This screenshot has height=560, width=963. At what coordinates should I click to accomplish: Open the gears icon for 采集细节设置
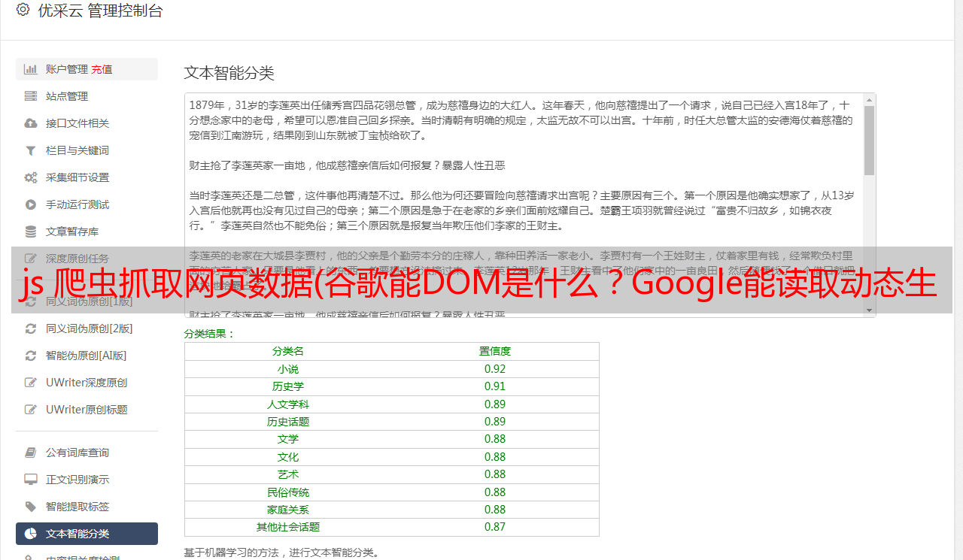pos(31,177)
